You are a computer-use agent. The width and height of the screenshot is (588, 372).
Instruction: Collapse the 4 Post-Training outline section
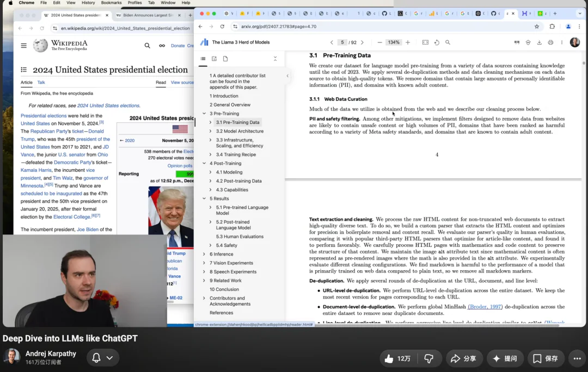coord(204,163)
